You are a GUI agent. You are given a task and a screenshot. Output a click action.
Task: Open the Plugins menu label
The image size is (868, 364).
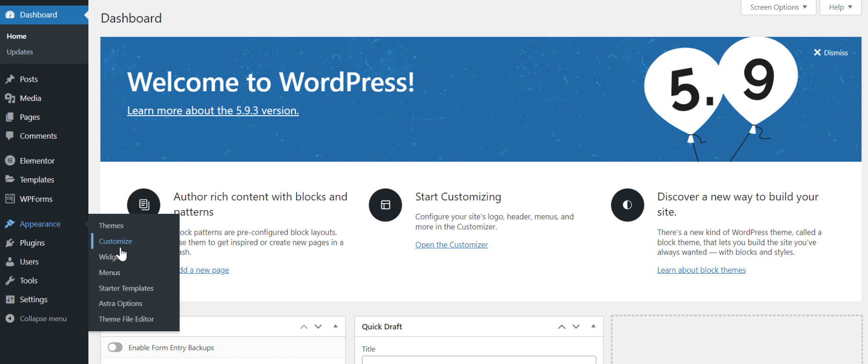(x=32, y=243)
